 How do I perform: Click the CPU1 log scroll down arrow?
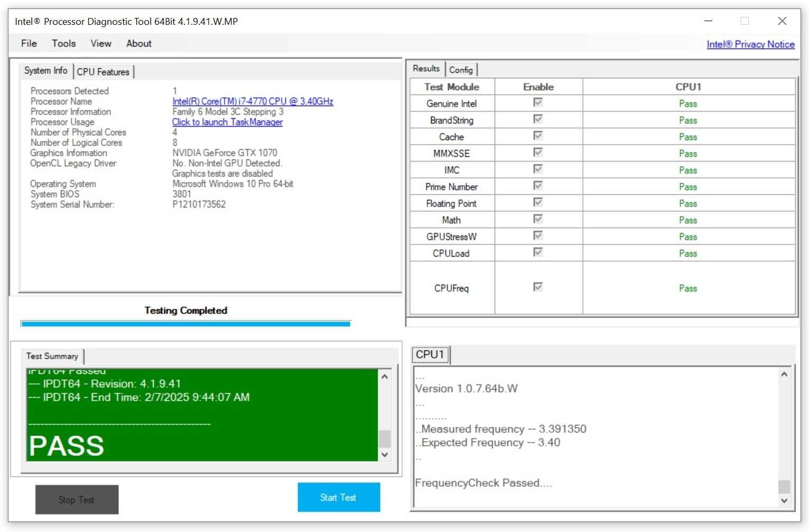[784, 500]
